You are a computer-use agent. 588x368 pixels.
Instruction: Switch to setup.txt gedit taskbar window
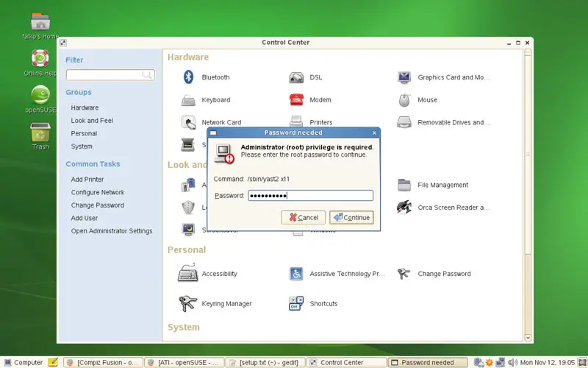click(x=265, y=362)
